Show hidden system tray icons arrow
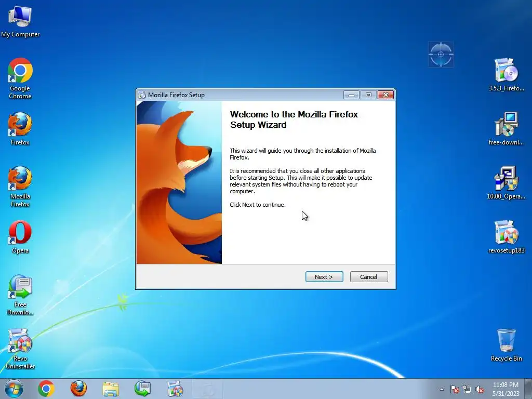Viewport: 532px width, 399px height. (442, 389)
